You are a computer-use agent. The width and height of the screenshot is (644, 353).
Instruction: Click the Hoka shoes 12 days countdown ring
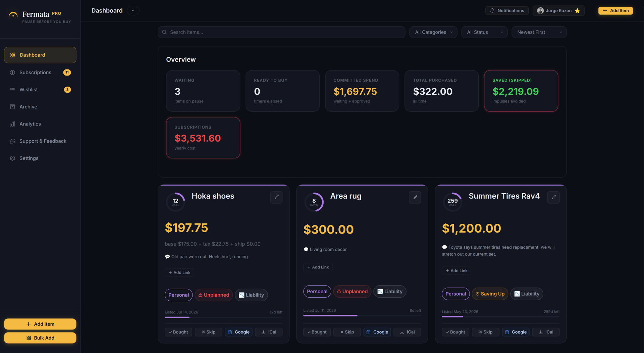point(175,202)
